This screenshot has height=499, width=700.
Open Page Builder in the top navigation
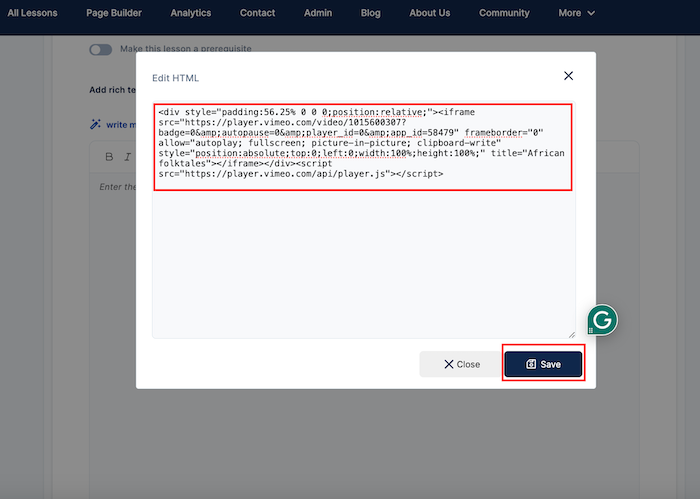[x=114, y=13]
